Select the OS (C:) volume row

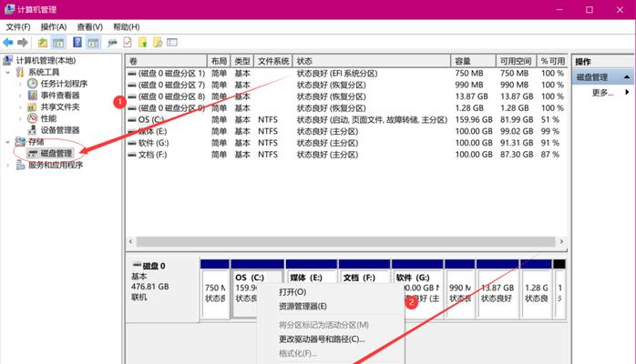pyautogui.click(x=345, y=120)
